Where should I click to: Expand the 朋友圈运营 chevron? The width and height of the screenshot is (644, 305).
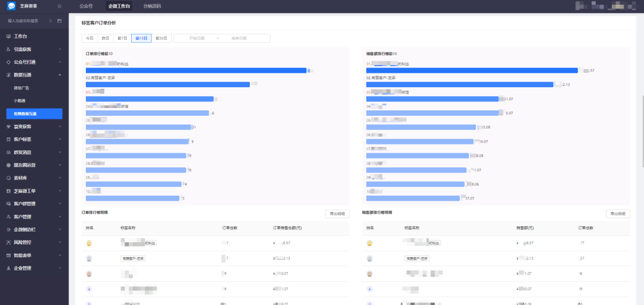(60, 165)
